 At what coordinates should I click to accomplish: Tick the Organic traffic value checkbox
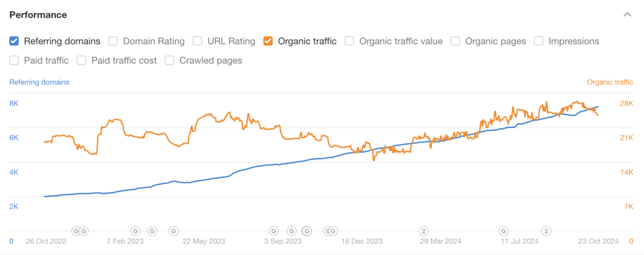point(349,41)
